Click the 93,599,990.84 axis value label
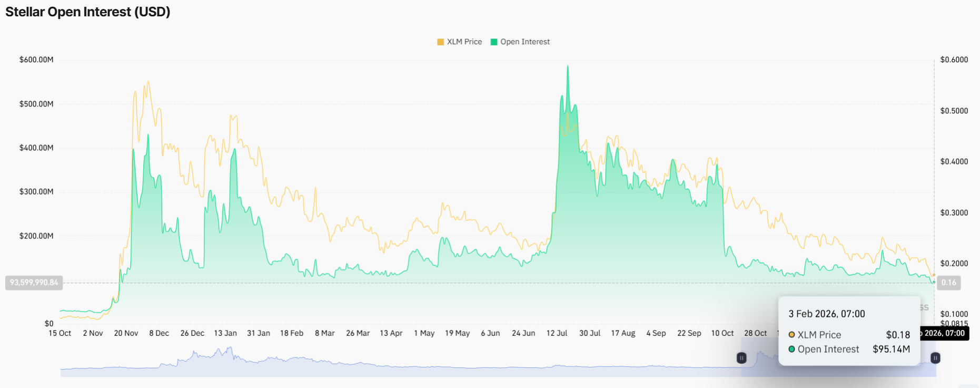 pyautogui.click(x=34, y=283)
